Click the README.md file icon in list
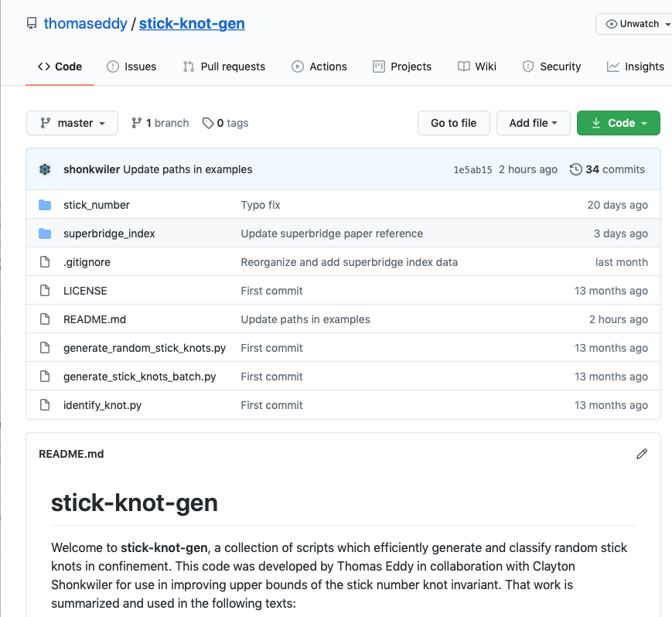Screen dimensions: 672x617 (x=45, y=319)
